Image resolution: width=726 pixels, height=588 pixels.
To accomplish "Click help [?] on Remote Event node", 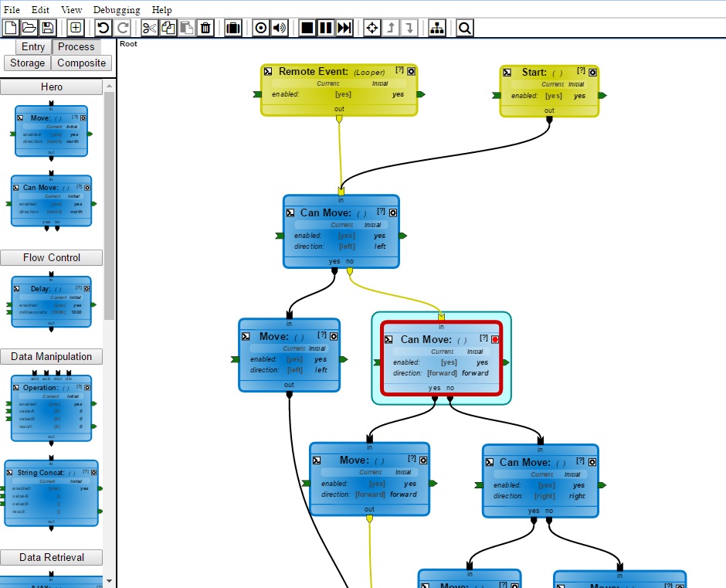I will point(399,70).
